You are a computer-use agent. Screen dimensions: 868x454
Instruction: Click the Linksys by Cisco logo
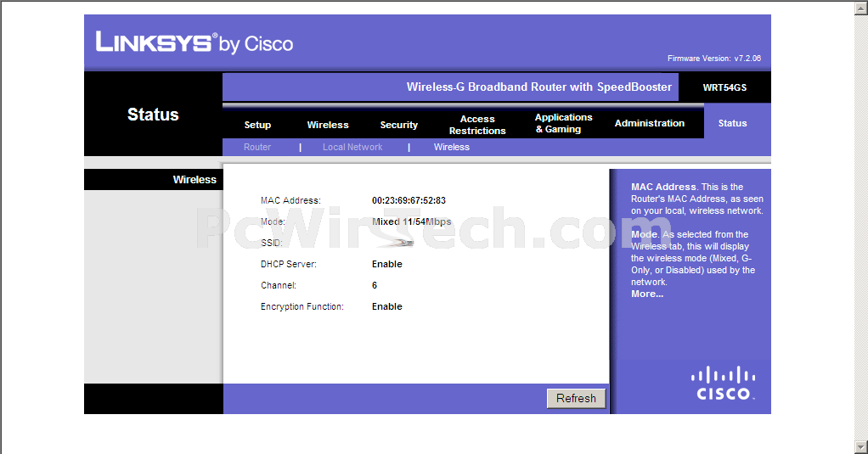[x=194, y=42]
